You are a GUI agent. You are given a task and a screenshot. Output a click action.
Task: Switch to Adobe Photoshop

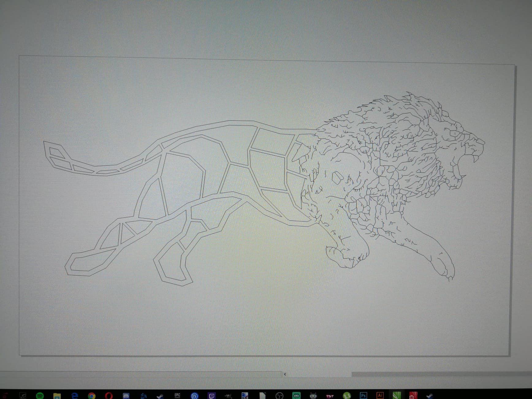tap(363, 396)
